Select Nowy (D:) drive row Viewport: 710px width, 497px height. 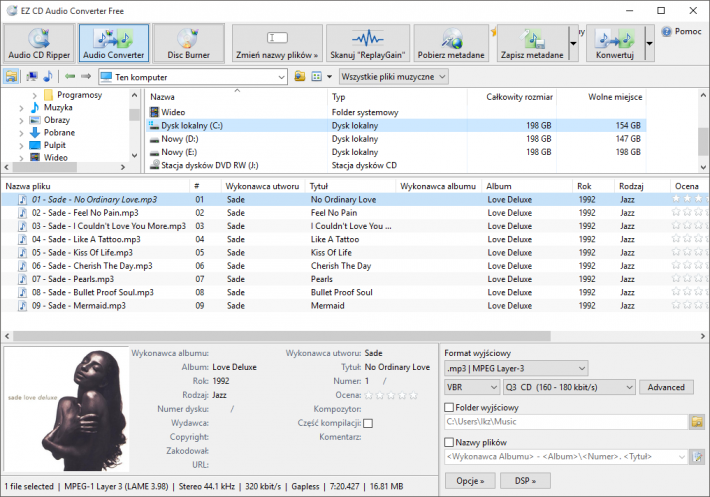click(x=397, y=139)
